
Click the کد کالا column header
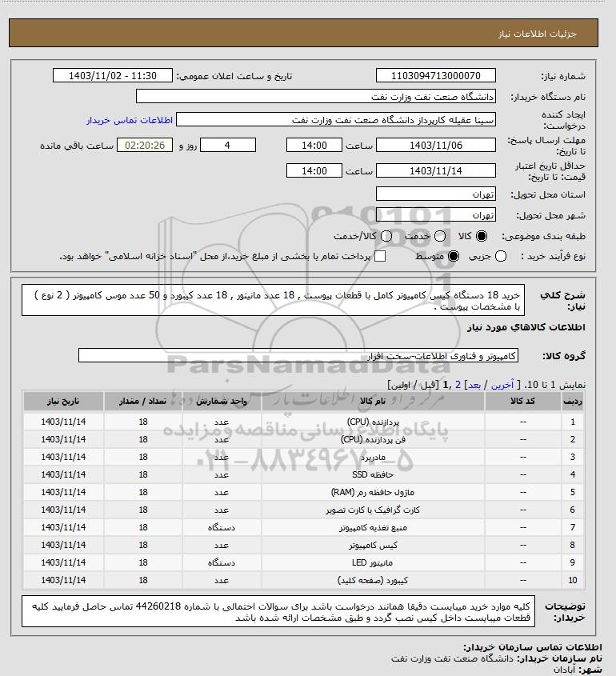[x=523, y=402]
